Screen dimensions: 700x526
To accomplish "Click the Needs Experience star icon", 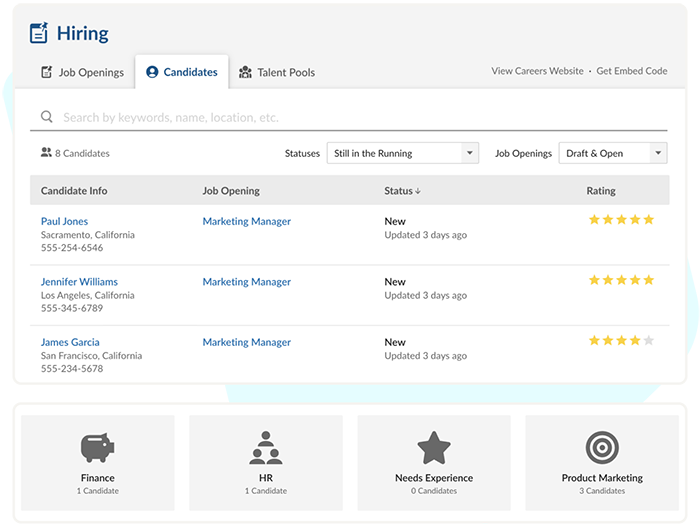I will [434, 447].
